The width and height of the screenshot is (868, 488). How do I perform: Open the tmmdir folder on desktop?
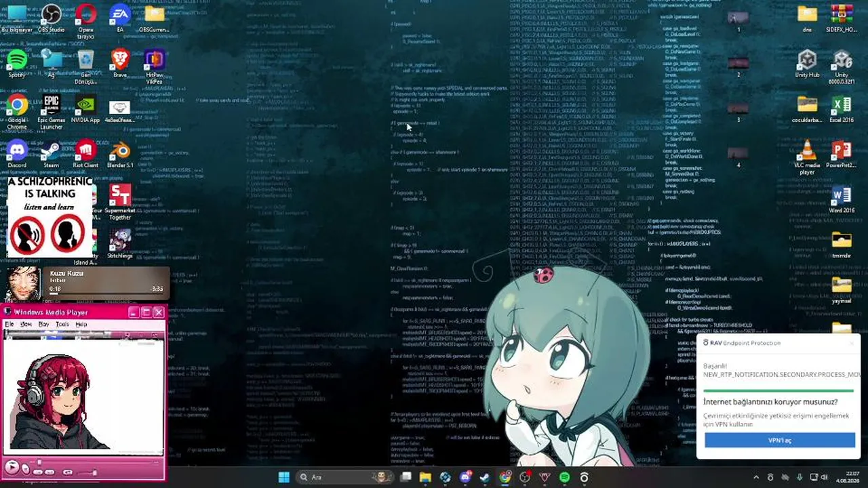tap(842, 244)
